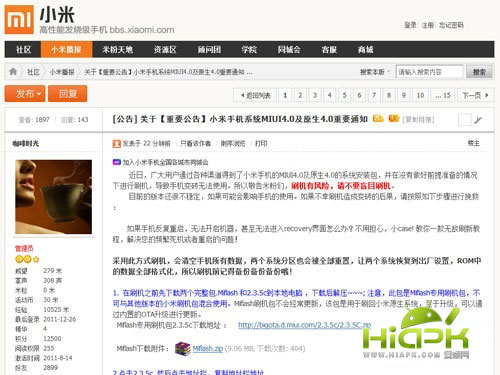Click the search content input field
500x375 pixels.
point(429,72)
